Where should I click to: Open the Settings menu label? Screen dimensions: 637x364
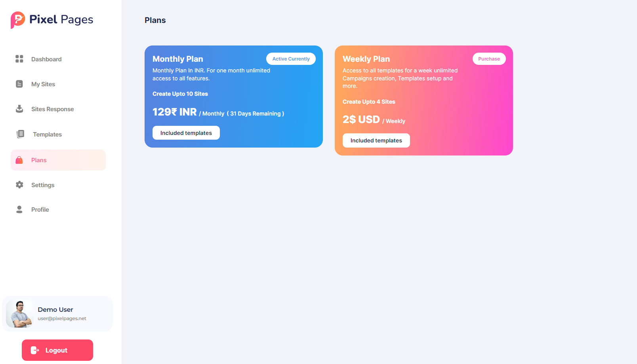[x=43, y=185]
